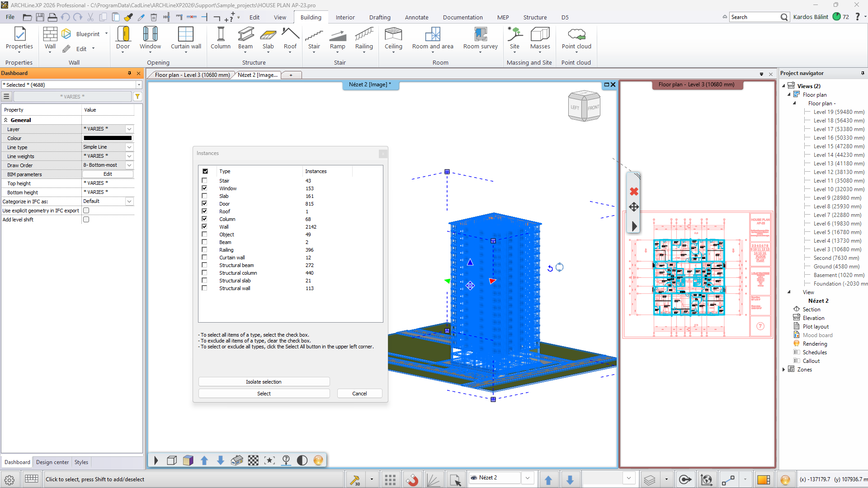Enable the Stair type checkbox
Image resolution: width=868 pixels, height=488 pixels.
204,181
